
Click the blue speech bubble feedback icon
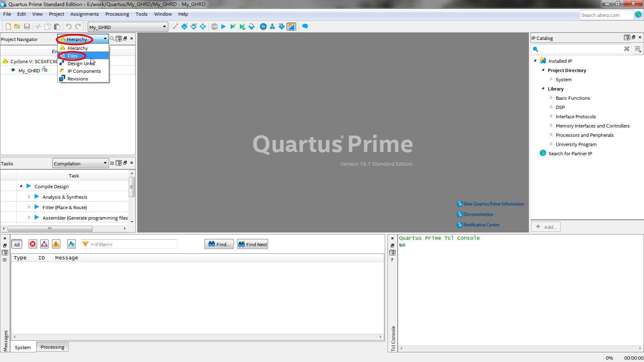point(305,27)
